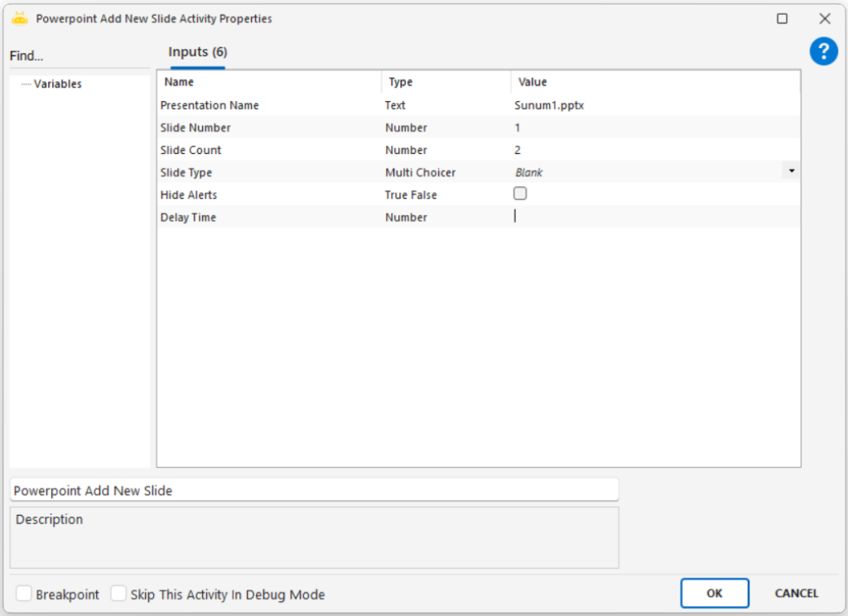Check Skip This Activity In Debug Mode

119,594
